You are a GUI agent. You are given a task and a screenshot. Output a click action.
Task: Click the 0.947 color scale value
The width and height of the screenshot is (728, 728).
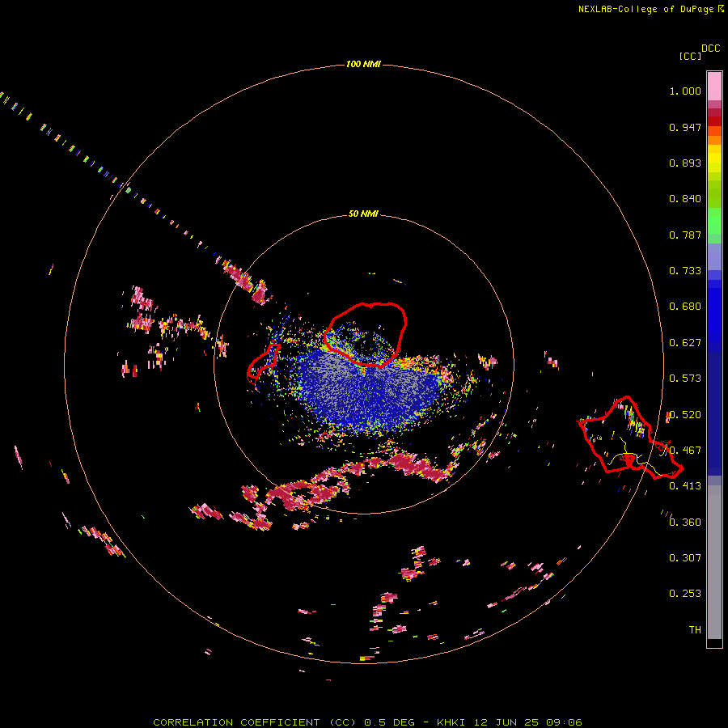coord(685,127)
